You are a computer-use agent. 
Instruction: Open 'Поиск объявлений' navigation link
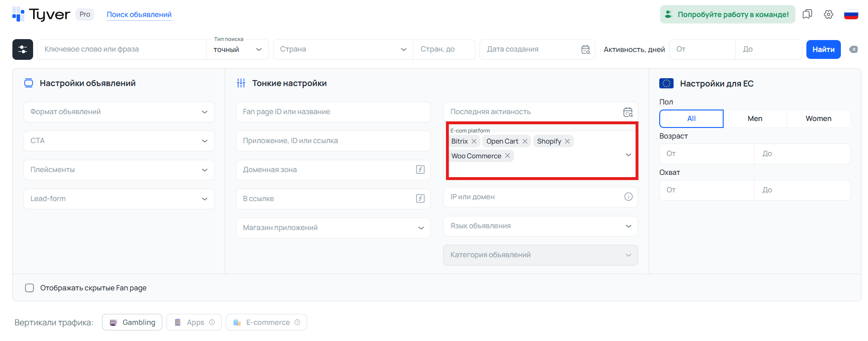click(139, 15)
